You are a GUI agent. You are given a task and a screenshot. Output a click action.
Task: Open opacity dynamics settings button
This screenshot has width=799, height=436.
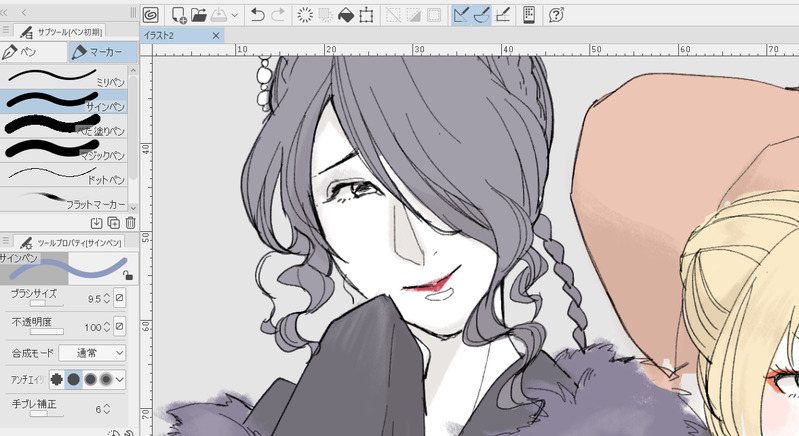[119, 326]
